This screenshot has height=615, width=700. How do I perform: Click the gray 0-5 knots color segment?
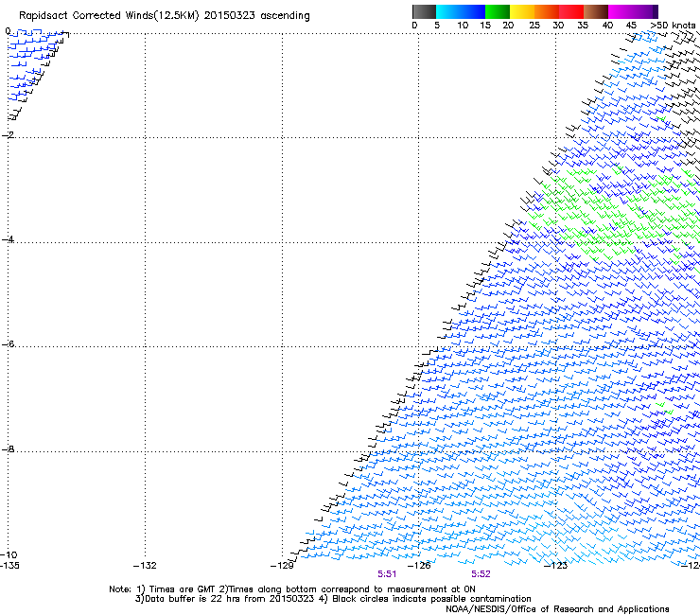tap(424, 11)
